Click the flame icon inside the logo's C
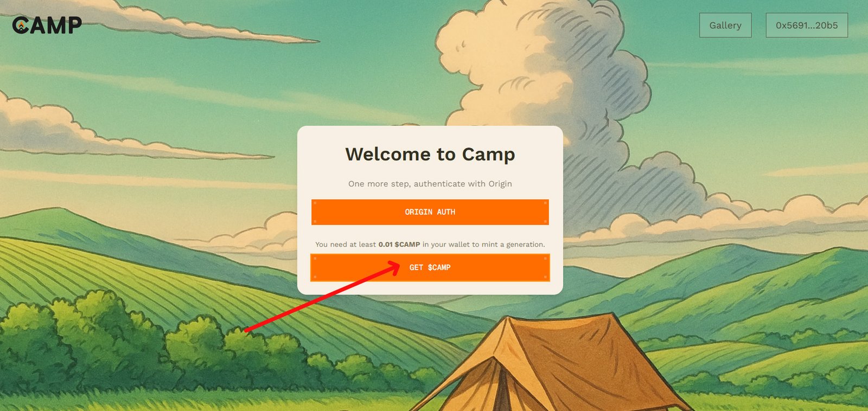Viewport: 868px width, 411px height. pyautogui.click(x=21, y=25)
